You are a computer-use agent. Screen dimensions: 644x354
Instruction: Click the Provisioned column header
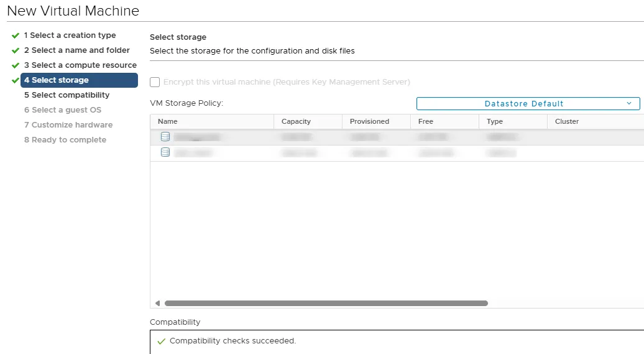369,122
